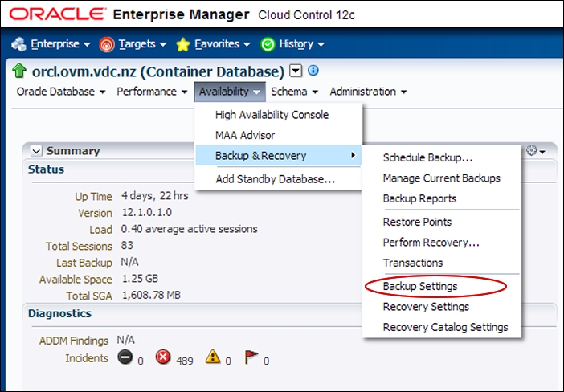The height and width of the screenshot is (392, 564).
Task: Open the Administration menu
Action: (x=368, y=92)
